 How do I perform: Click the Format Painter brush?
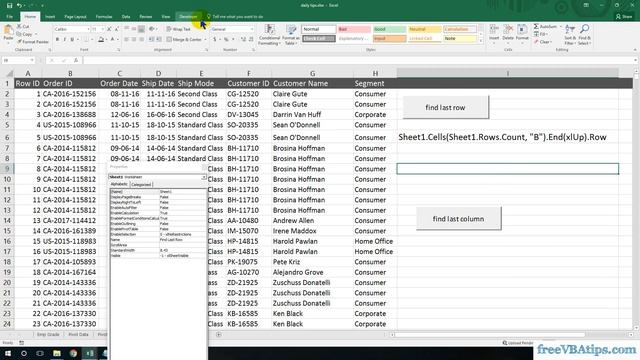click(x=33, y=42)
